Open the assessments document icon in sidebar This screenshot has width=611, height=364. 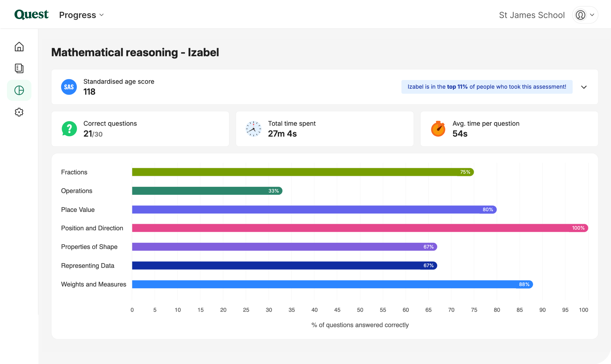(19, 69)
